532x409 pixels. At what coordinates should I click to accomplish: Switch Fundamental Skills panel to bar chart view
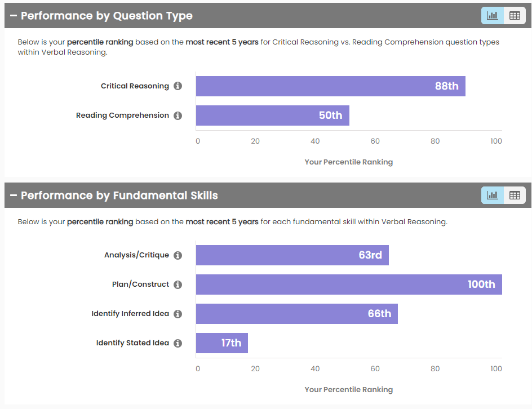click(493, 195)
